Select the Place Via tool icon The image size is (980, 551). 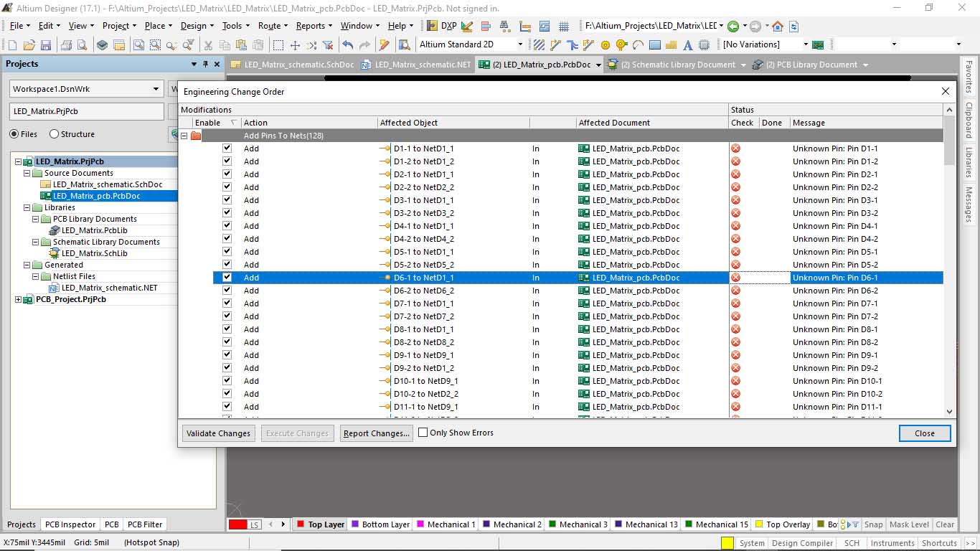point(621,44)
